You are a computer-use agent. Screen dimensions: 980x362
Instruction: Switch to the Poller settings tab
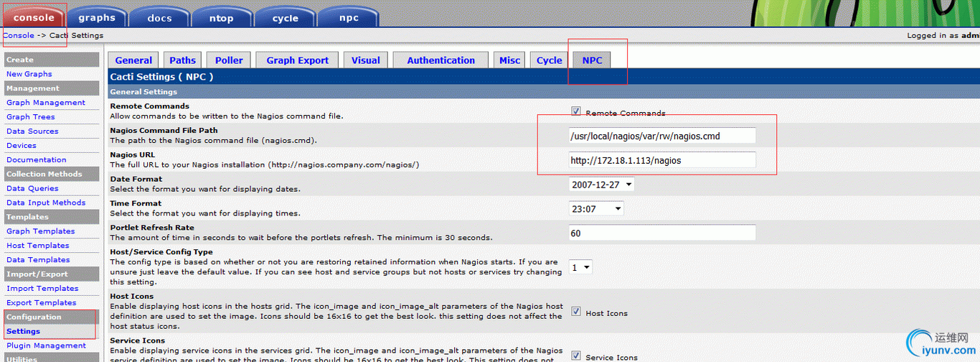(x=229, y=60)
